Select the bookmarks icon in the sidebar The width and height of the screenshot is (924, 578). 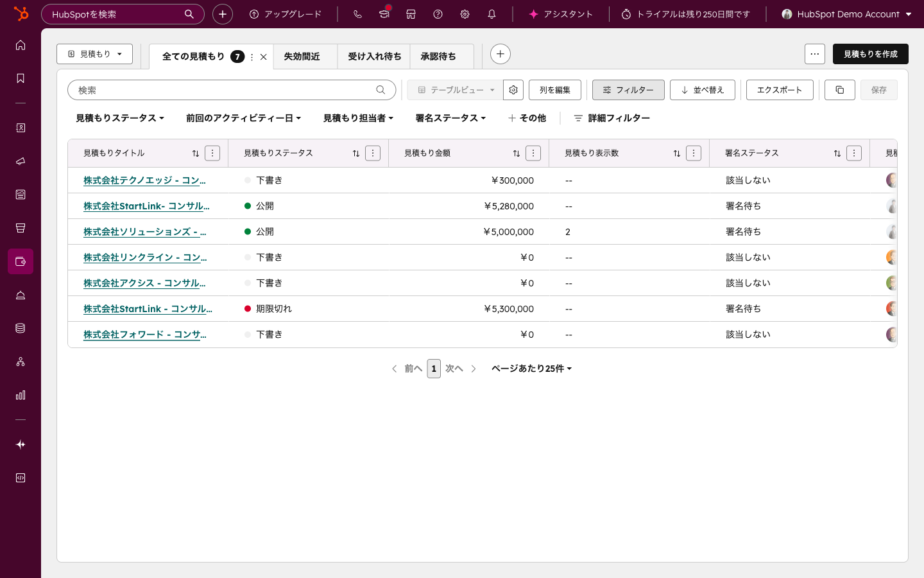point(21,78)
